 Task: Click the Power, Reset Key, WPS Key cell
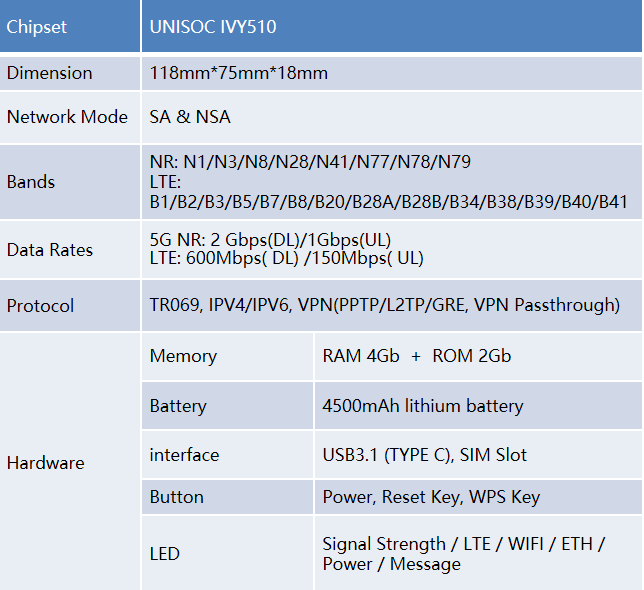point(478,497)
